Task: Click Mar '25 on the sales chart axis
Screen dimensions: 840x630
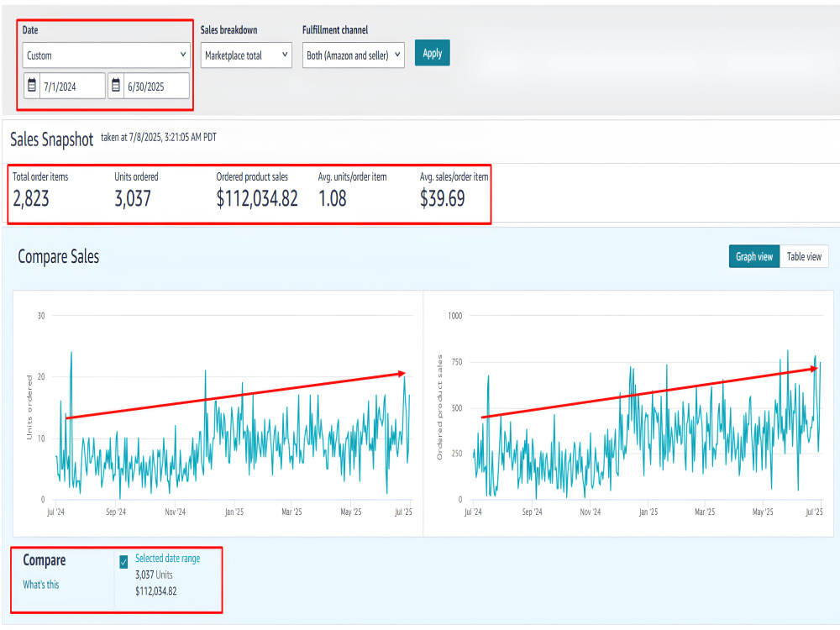Action: pos(705,512)
